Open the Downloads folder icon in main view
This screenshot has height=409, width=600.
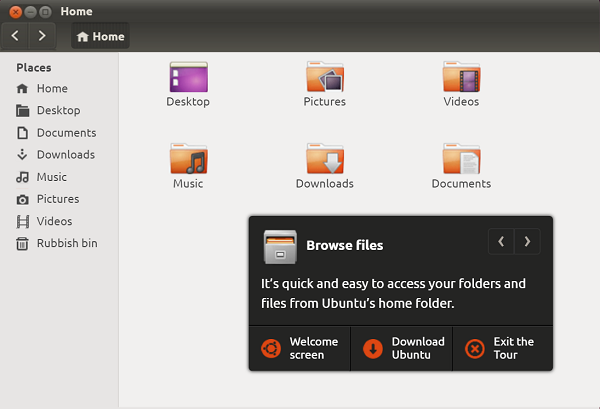pos(325,159)
